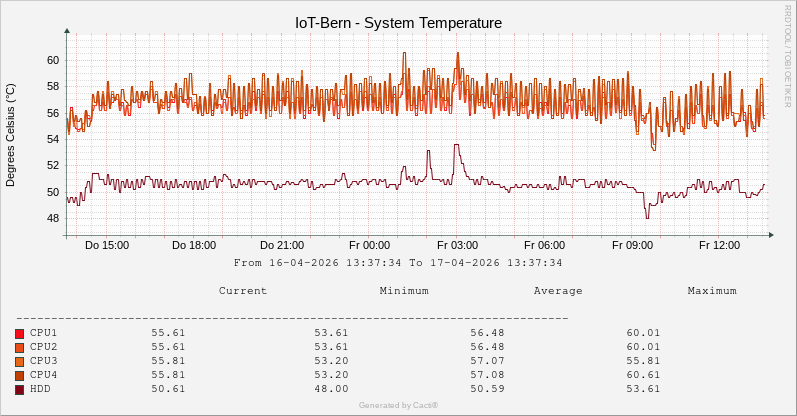Click the Current column header
The height and width of the screenshot is (416, 797).
tap(243, 291)
